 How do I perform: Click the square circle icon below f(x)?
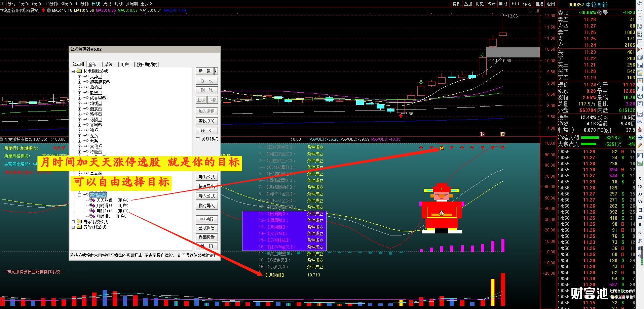[x=640, y=104]
